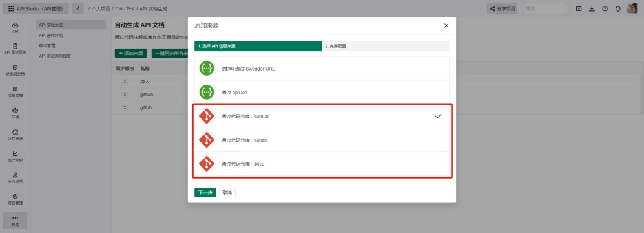Adjust sync order stepper for 导入 row
Image resolution: width=644 pixels, height=233 pixels.
tap(125, 82)
